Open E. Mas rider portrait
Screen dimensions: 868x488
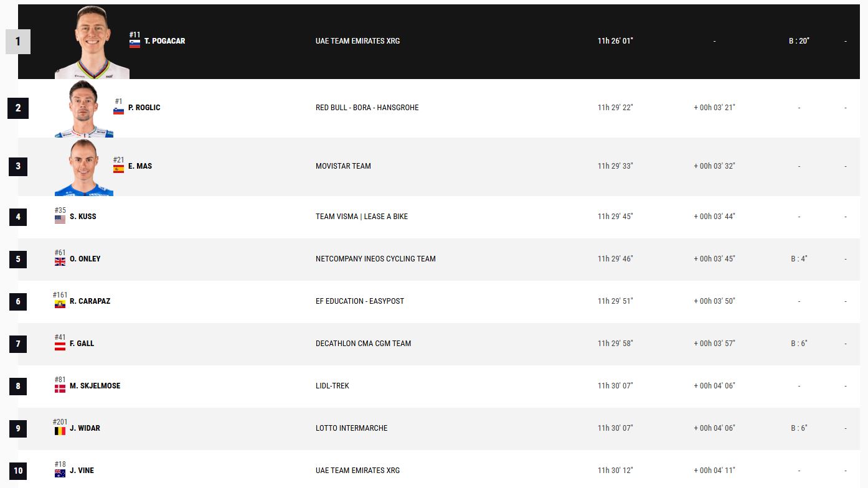(x=84, y=167)
